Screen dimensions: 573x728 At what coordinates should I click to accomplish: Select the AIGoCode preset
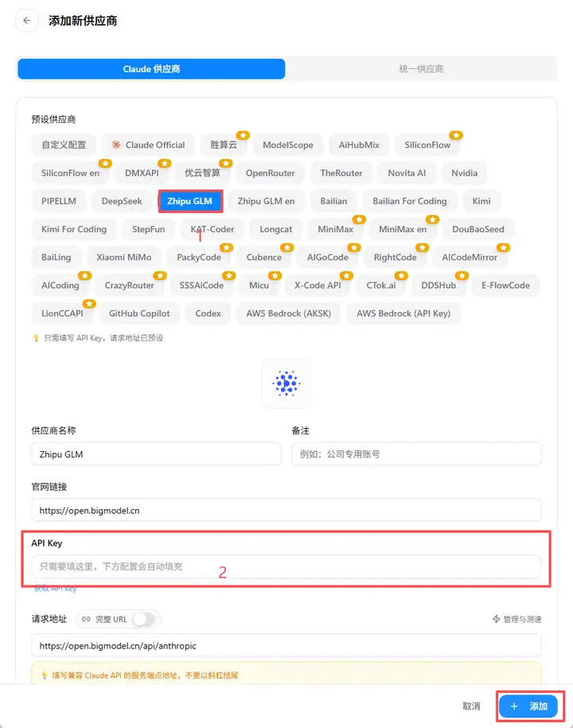pos(327,257)
